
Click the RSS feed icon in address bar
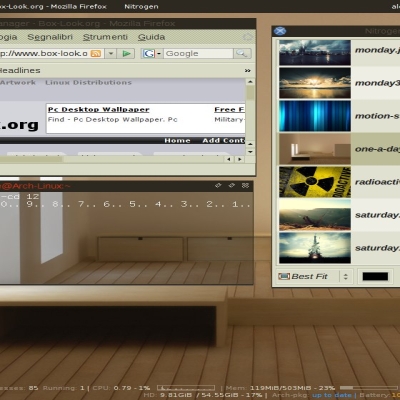pos(96,53)
